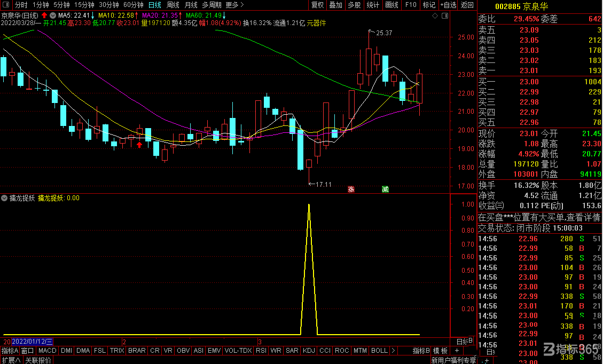The height and width of the screenshot is (364, 603).
Task: Click the 叠加 overlay button
Action: pos(336,5)
